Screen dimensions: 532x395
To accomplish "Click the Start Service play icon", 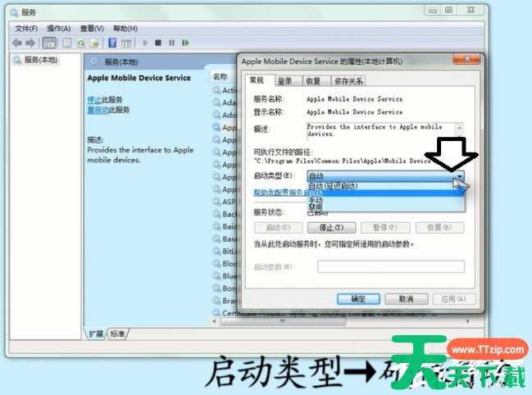I will tap(145, 43).
